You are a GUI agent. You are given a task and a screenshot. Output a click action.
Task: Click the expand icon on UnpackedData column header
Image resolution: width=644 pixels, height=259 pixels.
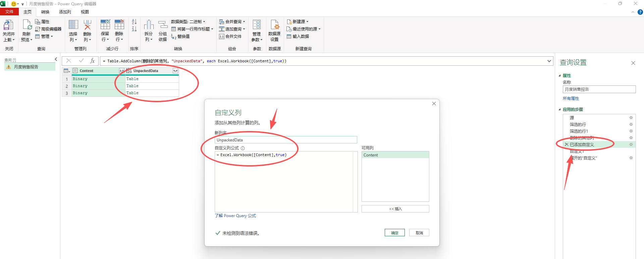click(x=175, y=71)
